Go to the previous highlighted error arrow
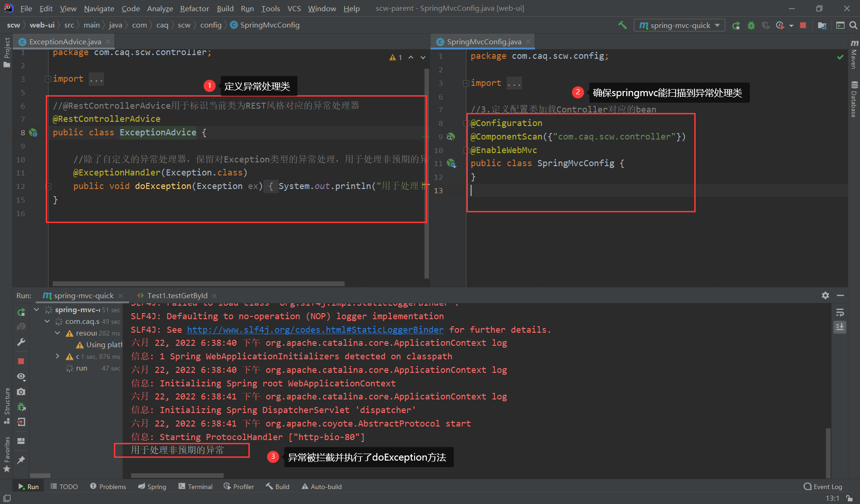The image size is (860, 504). point(411,57)
